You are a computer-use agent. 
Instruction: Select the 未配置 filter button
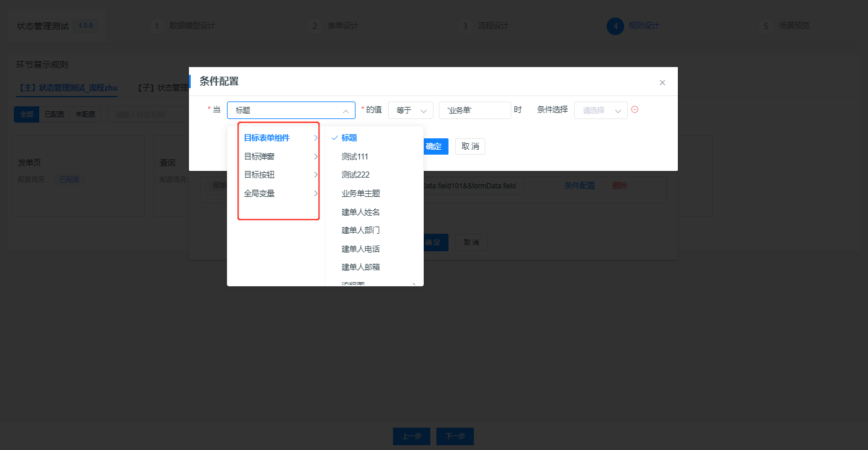coord(85,114)
